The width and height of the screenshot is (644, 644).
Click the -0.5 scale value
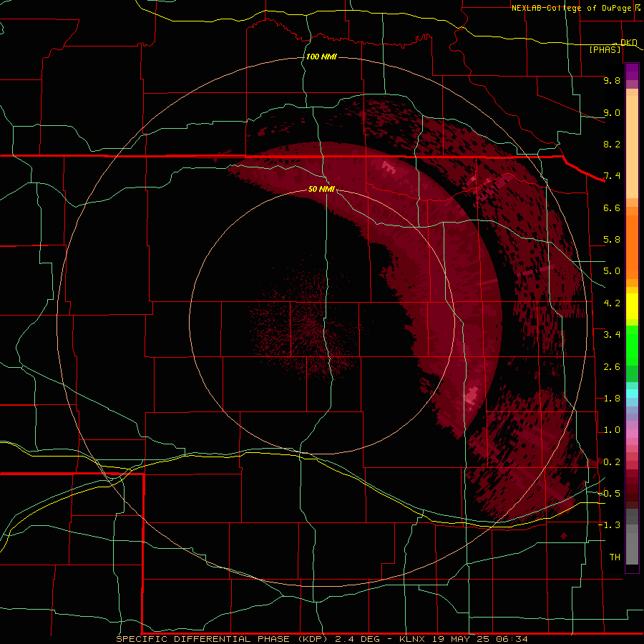(x=609, y=494)
